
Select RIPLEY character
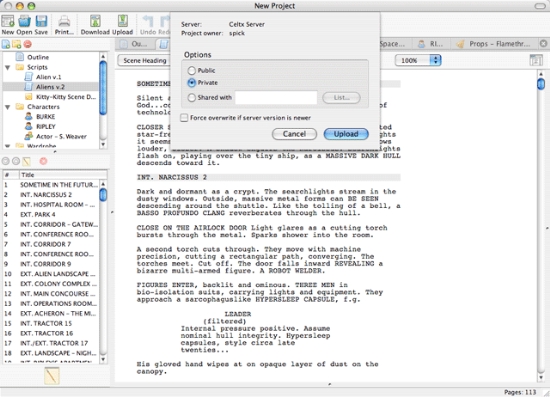point(46,126)
